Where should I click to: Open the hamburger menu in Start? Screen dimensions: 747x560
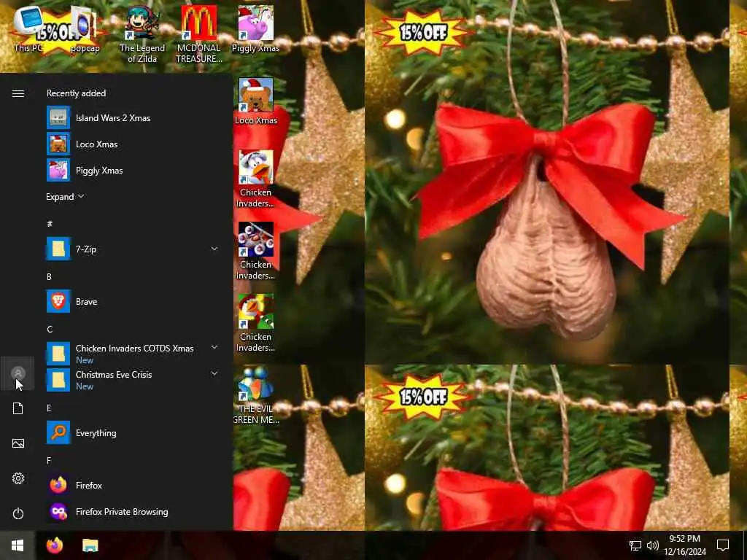(x=18, y=93)
